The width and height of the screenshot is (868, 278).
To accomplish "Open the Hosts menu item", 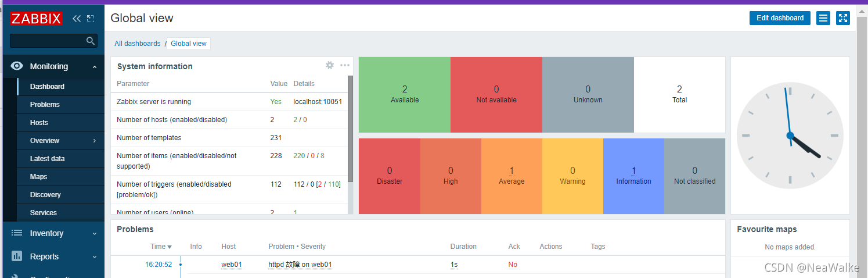I will (61, 123).
